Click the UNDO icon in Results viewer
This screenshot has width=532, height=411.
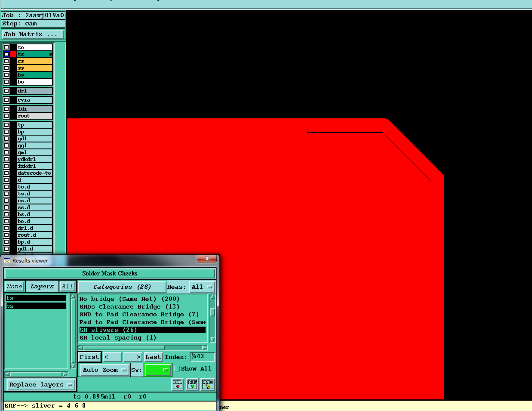tap(208, 384)
